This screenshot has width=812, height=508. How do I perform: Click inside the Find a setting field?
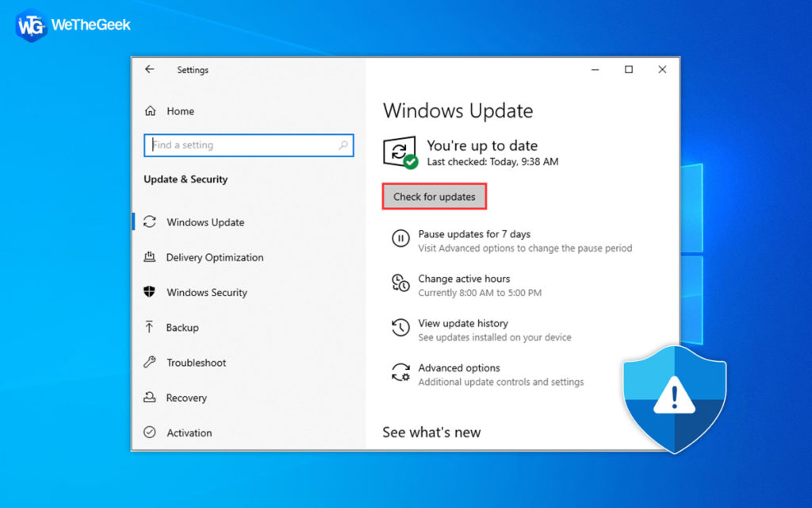point(238,145)
